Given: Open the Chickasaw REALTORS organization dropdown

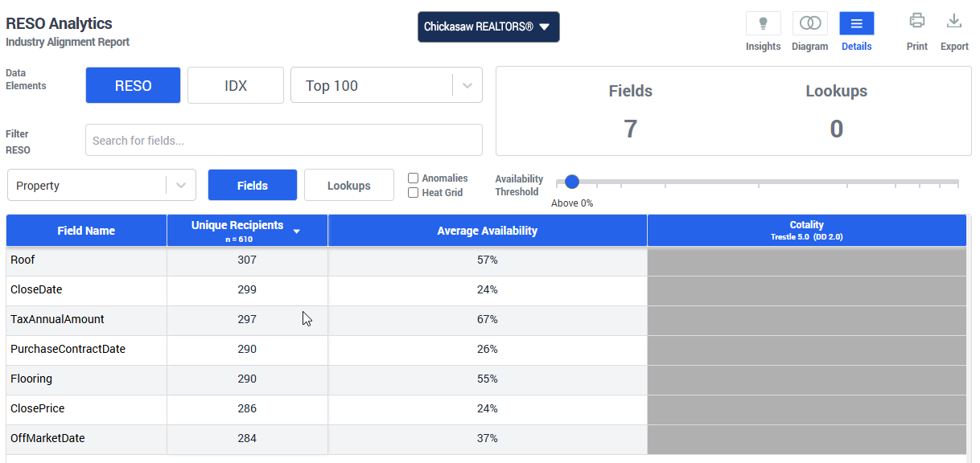Looking at the screenshot, I should pos(488,27).
